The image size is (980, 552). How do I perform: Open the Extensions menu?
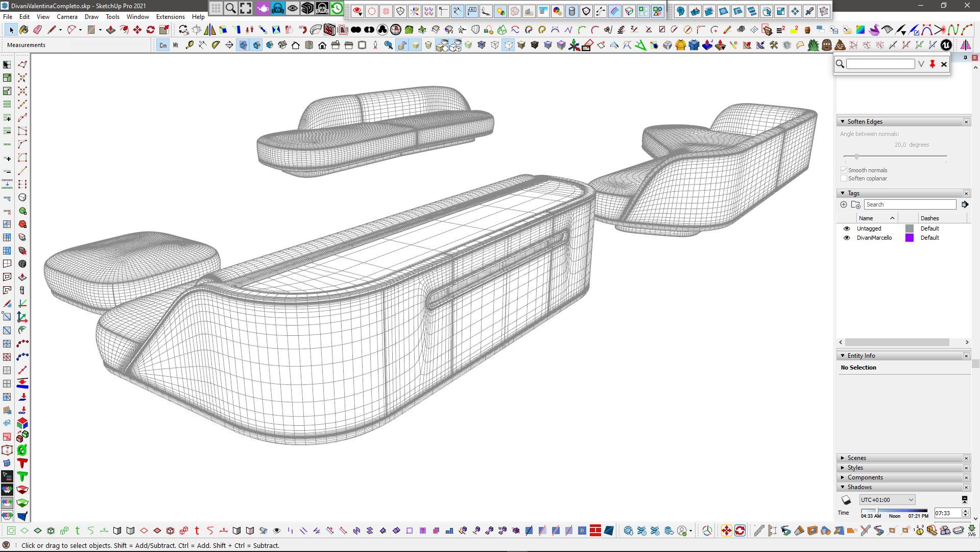(x=170, y=17)
